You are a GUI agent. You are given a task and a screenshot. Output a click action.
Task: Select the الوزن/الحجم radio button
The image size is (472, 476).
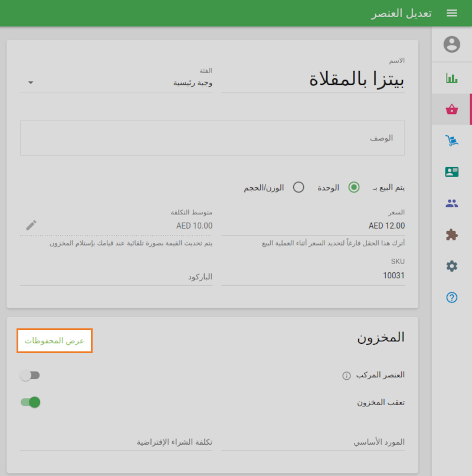299,187
